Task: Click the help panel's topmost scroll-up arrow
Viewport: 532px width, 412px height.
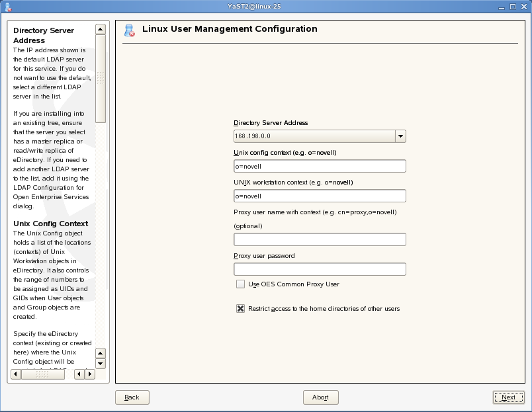Action: 101,29
